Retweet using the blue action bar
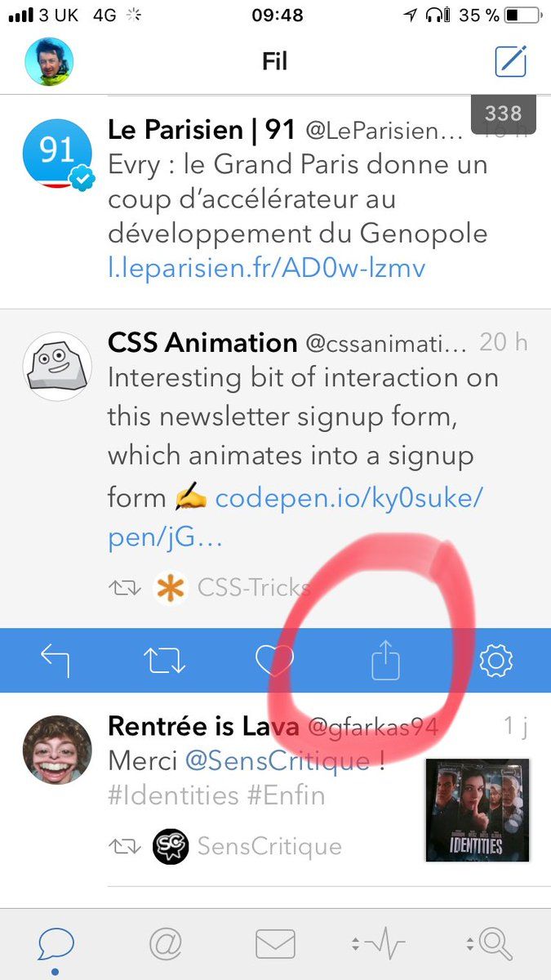Screen dimensions: 551x980 (x=165, y=660)
